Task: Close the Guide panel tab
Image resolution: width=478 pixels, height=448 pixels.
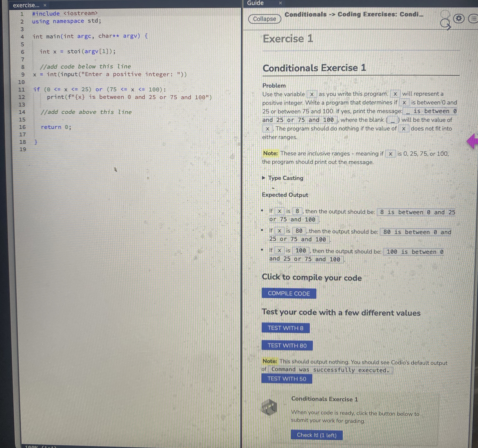Action: pyautogui.click(x=280, y=3)
